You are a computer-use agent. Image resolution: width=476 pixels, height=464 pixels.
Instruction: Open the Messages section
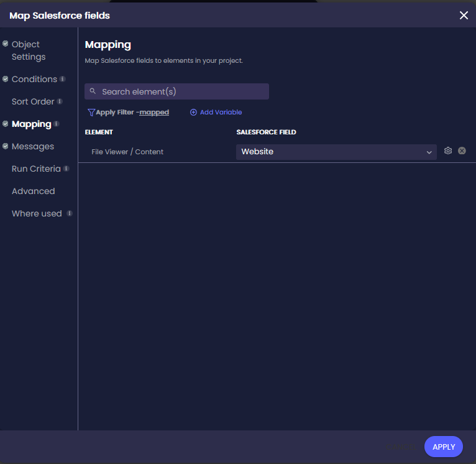click(x=33, y=146)
